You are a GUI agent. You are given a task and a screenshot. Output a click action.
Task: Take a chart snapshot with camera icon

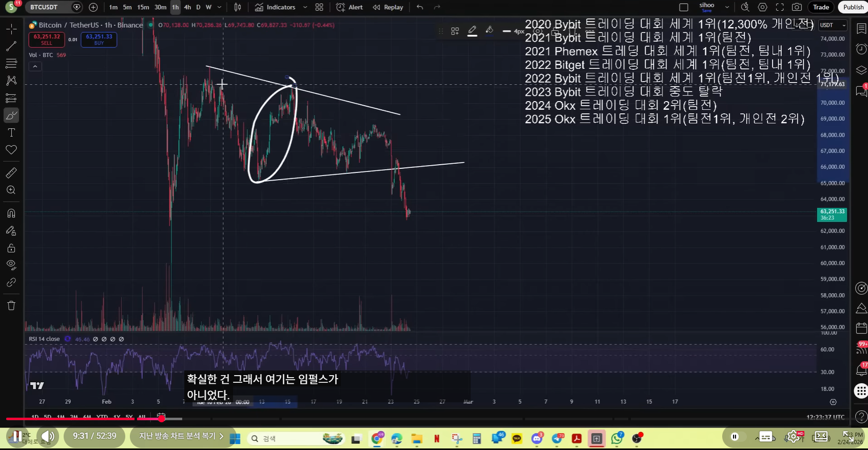click(797, 7)
